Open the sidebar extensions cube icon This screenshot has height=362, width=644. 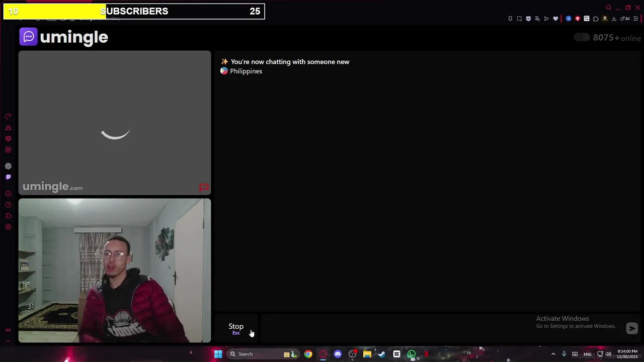[x=8, y=216]
